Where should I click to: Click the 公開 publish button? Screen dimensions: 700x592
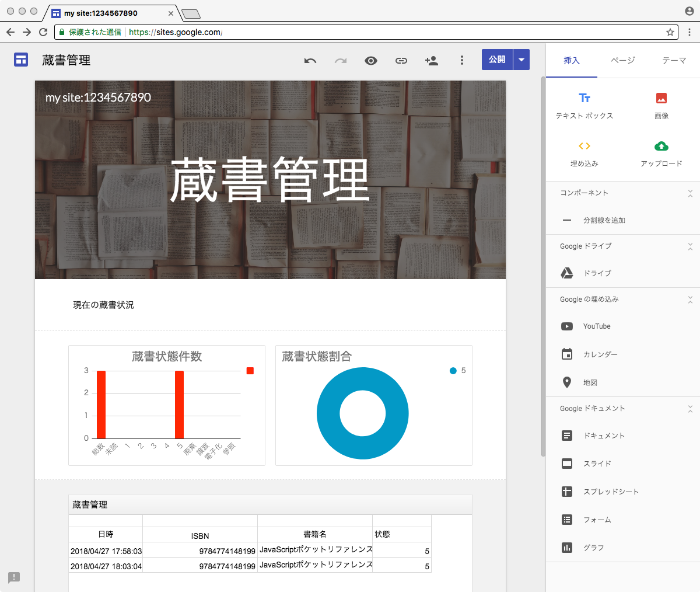click(497, 60)
